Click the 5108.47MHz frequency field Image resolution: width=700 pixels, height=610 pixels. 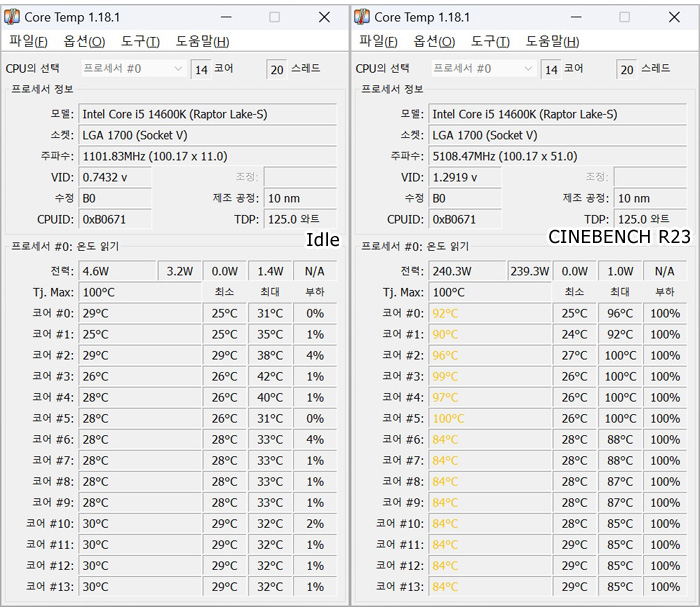coord(558,156)
